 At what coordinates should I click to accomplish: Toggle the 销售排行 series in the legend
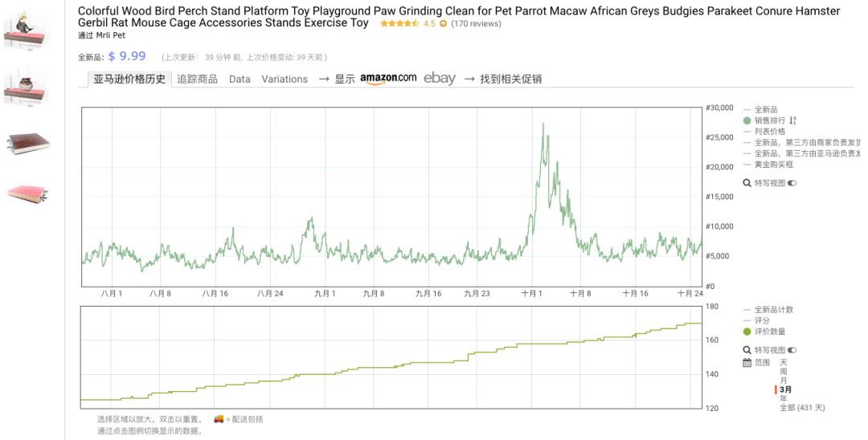pyautogui.click(x=769, y=120)
